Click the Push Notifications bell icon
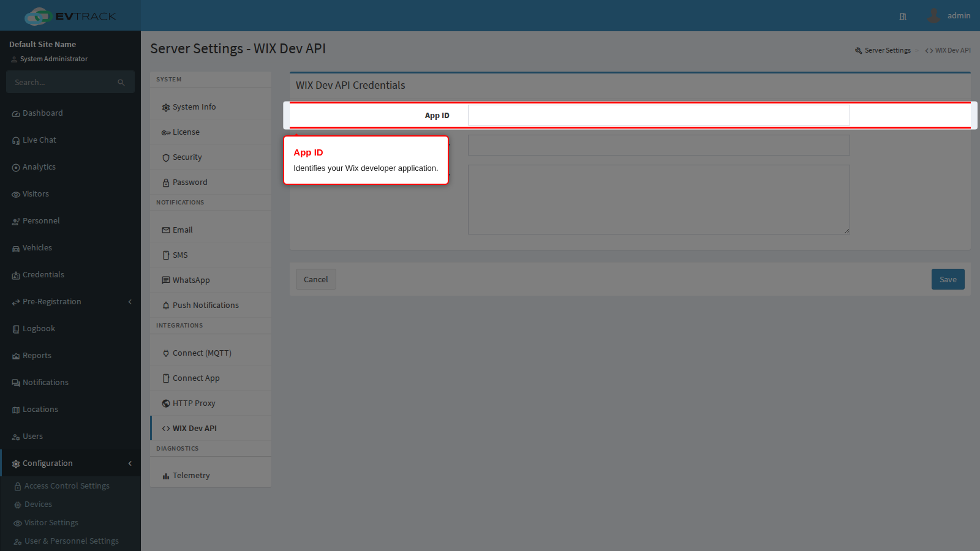Image resolution: width=980 pixels, height=551 pixels. [166, 305]
